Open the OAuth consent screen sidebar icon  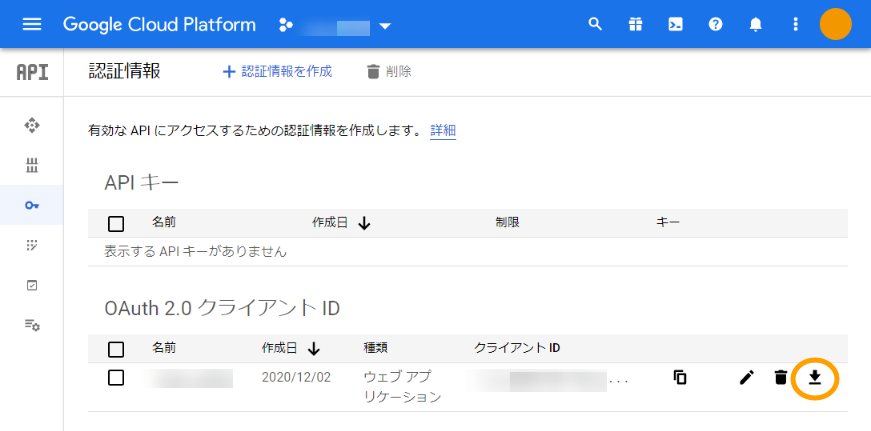click(32, 245)
